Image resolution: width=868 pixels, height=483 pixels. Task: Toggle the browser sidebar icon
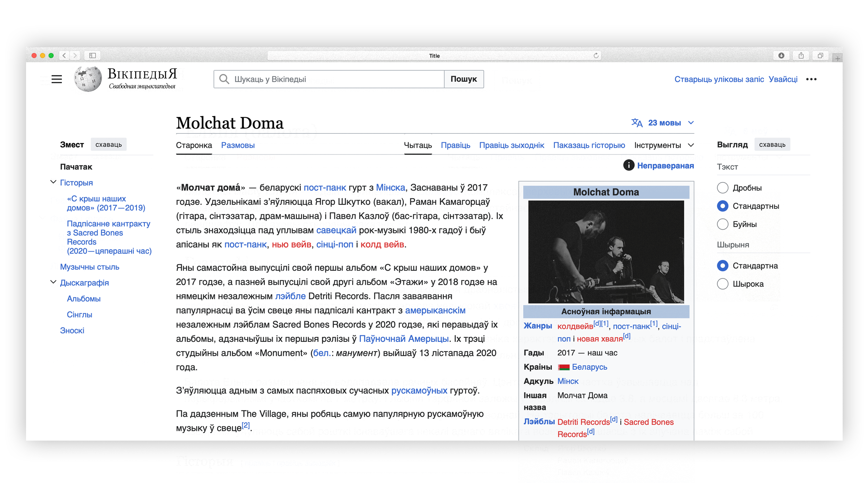(x=92, y=56)
